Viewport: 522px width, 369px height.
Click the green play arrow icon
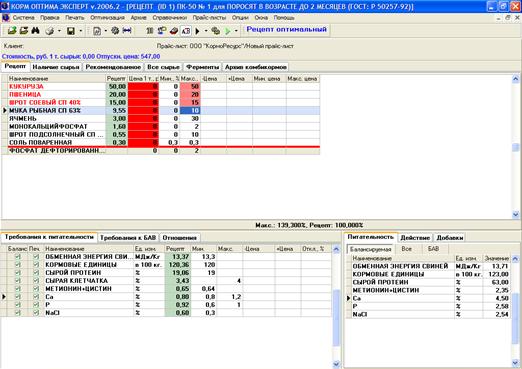[228, 31]
